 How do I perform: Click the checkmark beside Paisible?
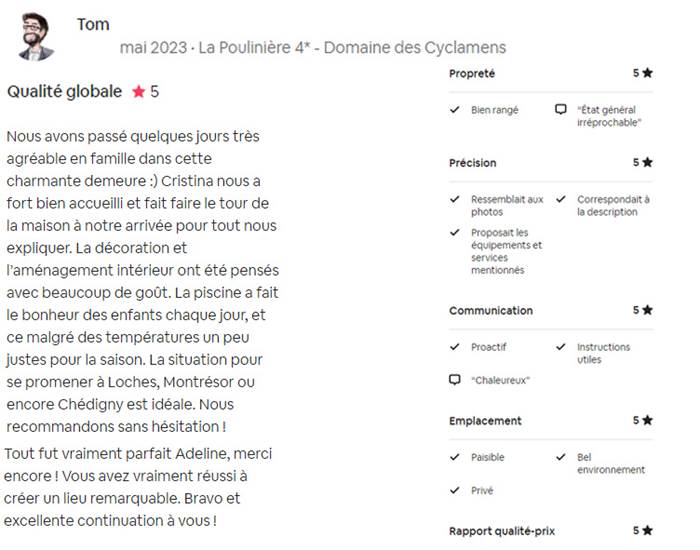tap(454, 457)
